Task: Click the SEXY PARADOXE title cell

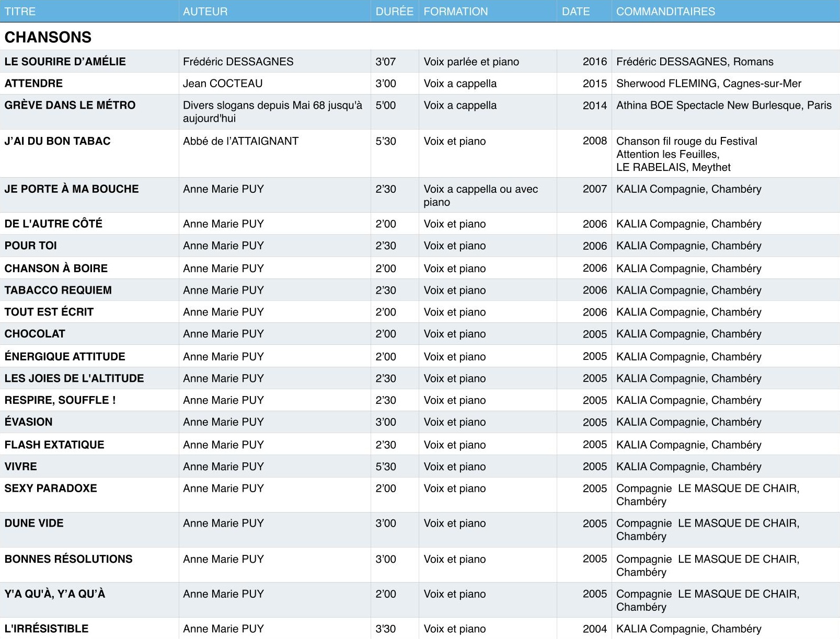Action: coord(51,489)
